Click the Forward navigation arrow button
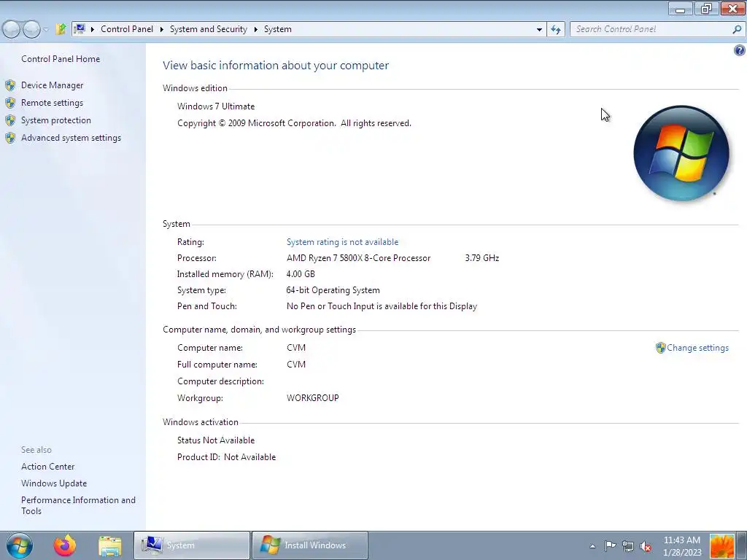The width and height of the screenshot is (747, 560). point(32,29)
